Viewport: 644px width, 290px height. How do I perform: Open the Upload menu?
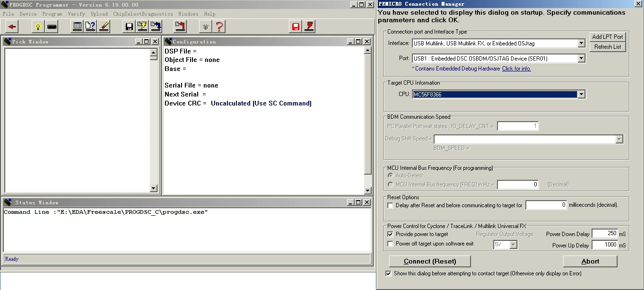pos(99,14)
